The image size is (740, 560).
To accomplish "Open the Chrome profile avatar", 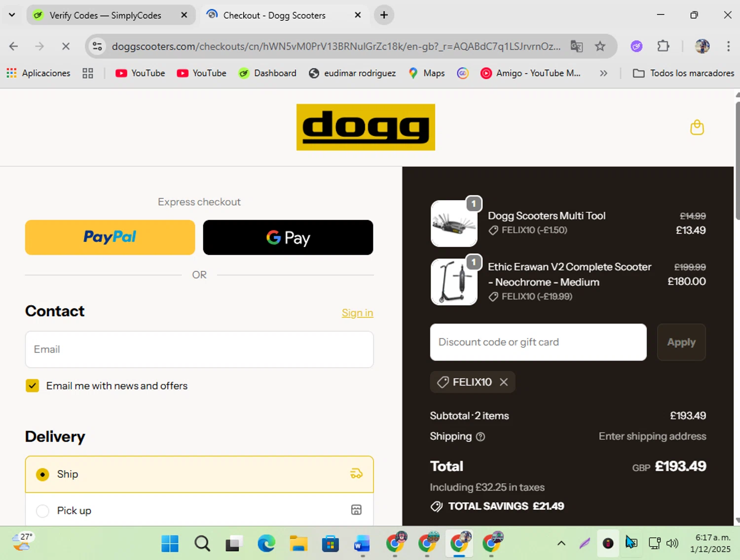I will (702, 46).
